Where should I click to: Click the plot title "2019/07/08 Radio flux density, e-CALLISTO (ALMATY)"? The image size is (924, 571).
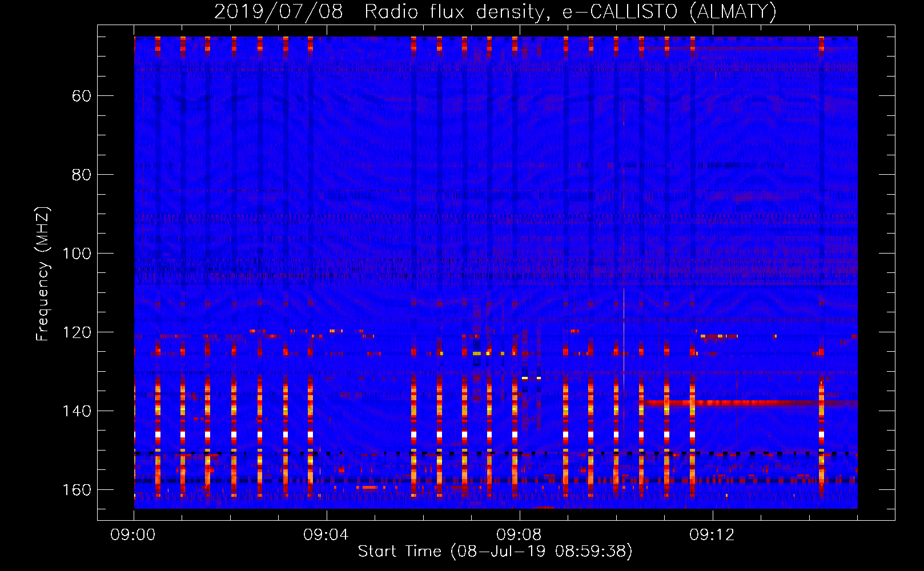(x=495, y=12)
